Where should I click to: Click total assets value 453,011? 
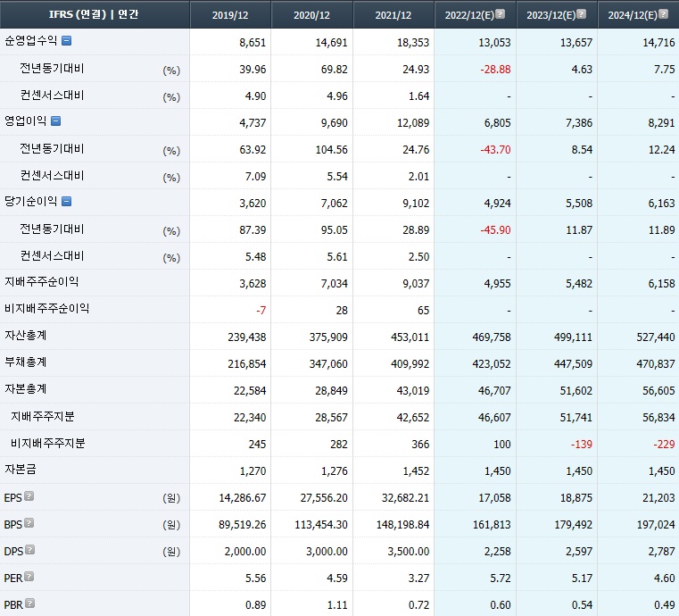410,337
